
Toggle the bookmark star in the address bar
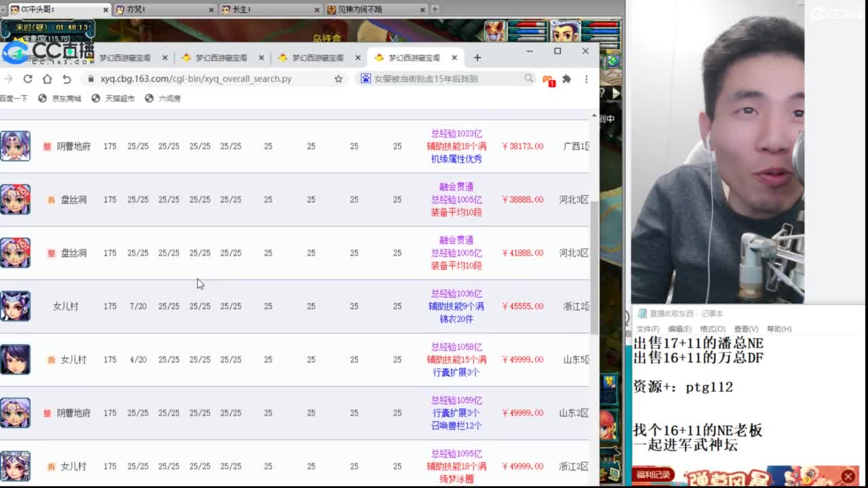point(337,79)
